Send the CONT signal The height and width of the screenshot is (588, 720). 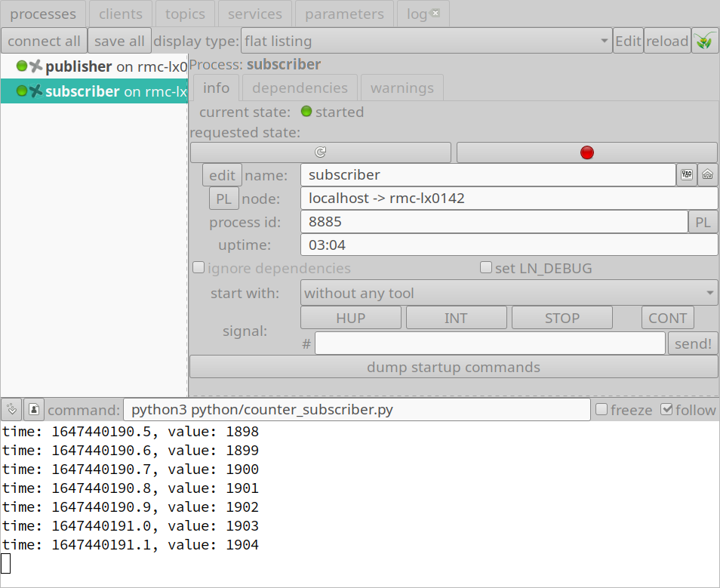pos(668,318)
